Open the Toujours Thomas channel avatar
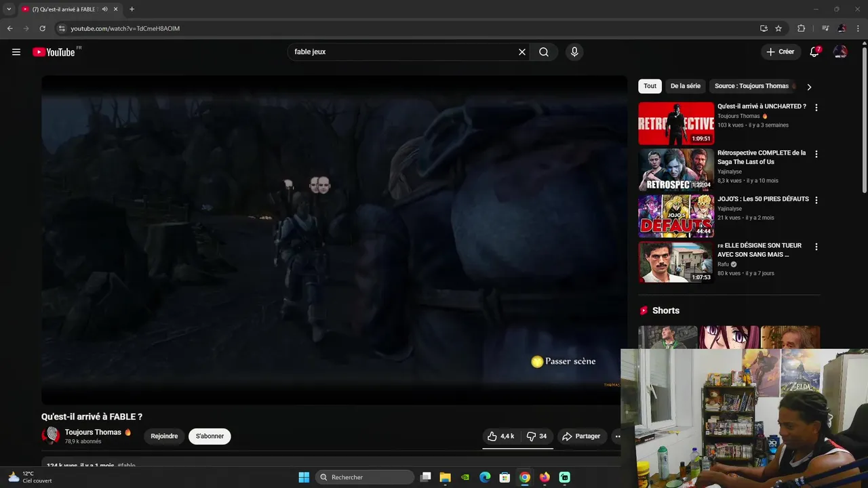 [51, 436]
